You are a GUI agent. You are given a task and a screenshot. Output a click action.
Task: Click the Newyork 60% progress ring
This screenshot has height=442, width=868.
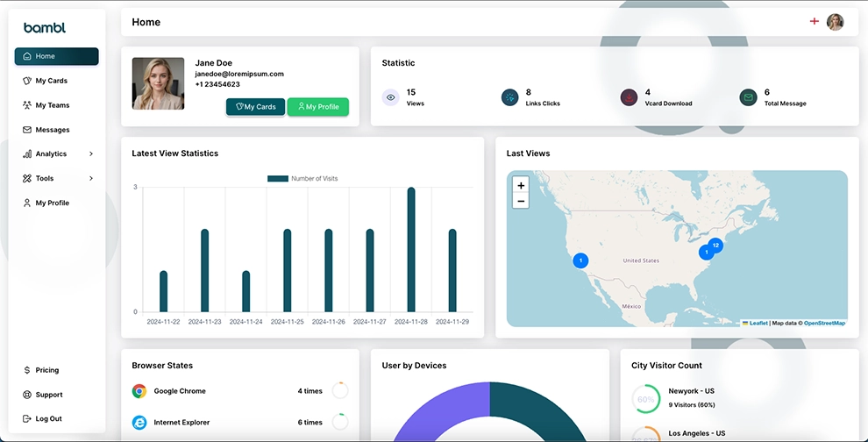click(x=645, y=399)
